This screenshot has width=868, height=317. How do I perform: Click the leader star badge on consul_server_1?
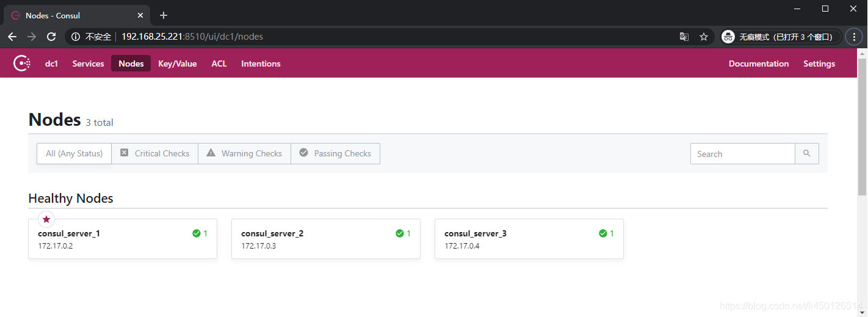click(x=46, y=219)
